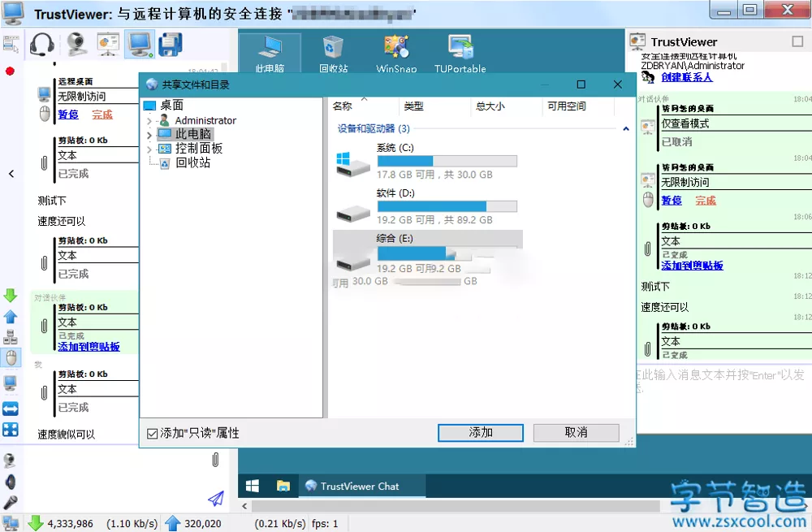Click the floppy disks file transfer icon
The height and width of the screenshot is (532, 812).
pos(171,45)
